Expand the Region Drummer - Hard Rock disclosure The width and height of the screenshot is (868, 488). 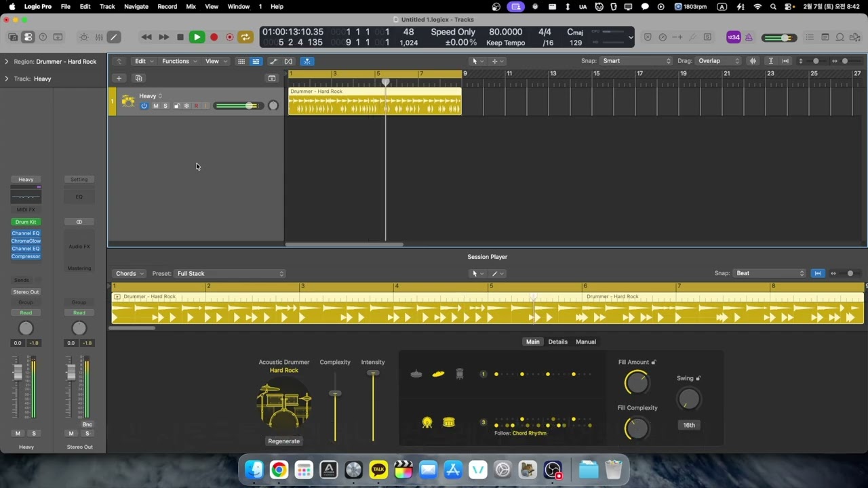(7, 61)
